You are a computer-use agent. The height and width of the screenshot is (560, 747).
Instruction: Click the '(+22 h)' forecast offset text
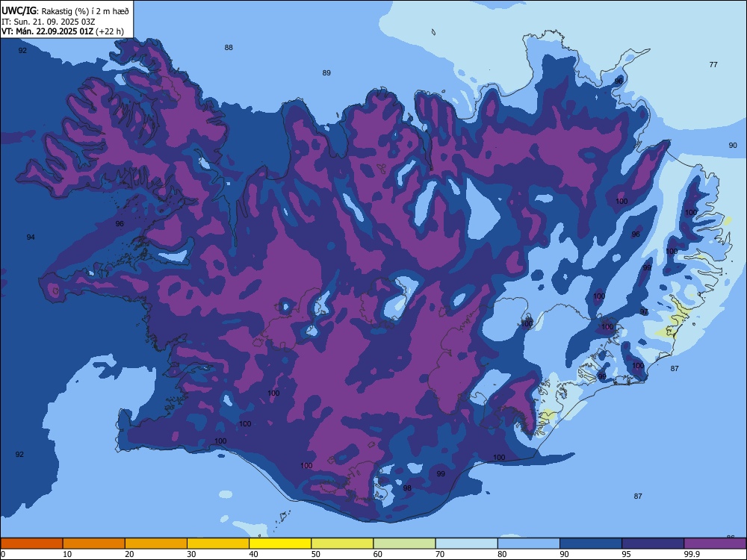[x=110, y=31]
